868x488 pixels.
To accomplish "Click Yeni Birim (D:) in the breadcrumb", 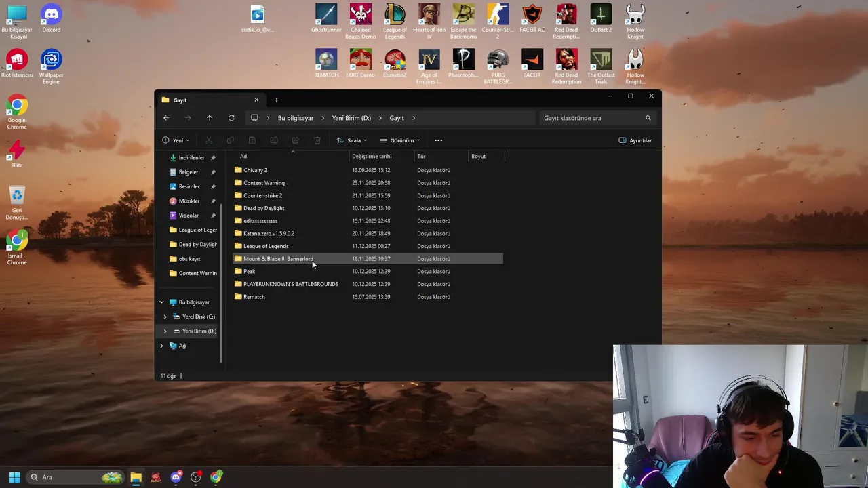I will coord(351,118).
